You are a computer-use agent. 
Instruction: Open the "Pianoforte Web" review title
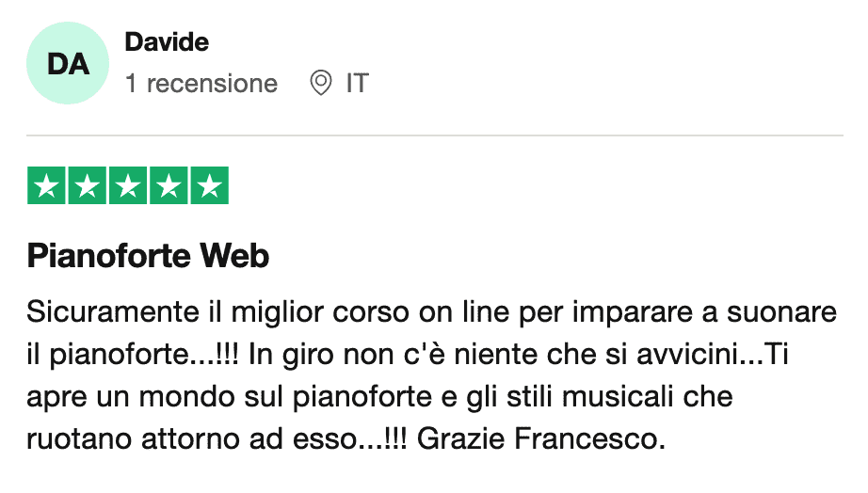pos(148,256)
